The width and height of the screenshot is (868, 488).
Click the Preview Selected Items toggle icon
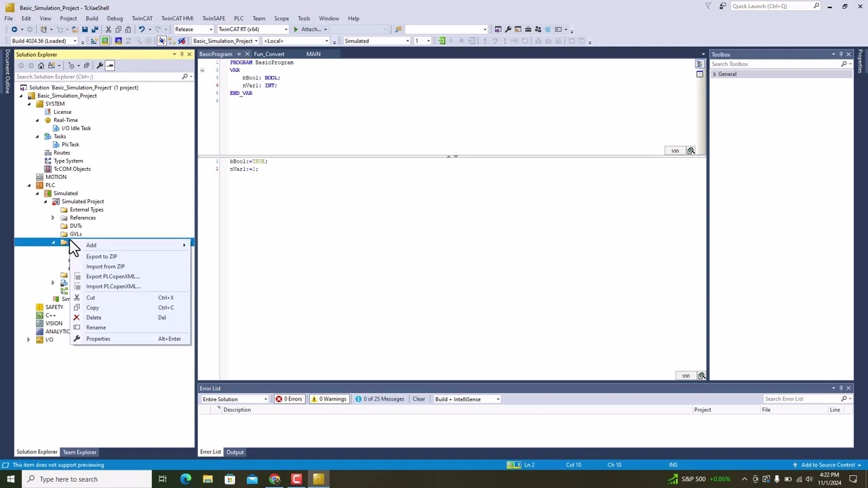point(110,66)
